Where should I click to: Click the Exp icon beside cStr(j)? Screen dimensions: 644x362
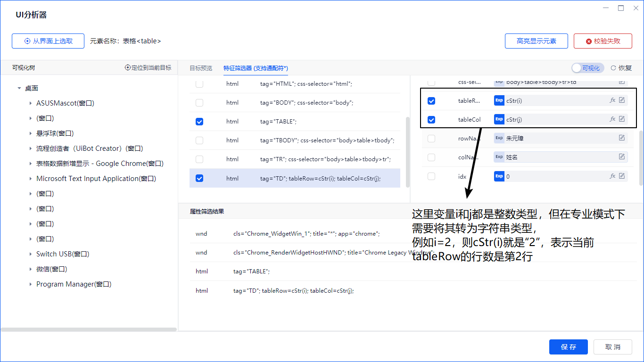(499, 119)
